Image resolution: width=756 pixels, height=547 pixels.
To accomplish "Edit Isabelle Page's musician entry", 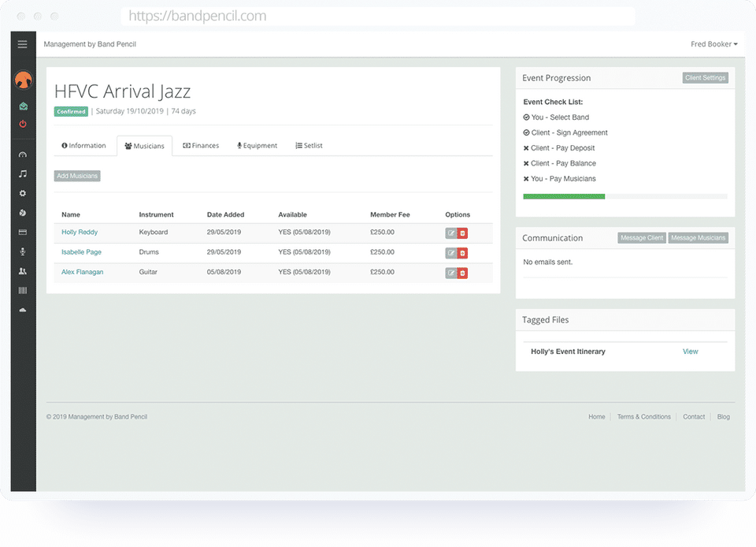I will point(450,253).
